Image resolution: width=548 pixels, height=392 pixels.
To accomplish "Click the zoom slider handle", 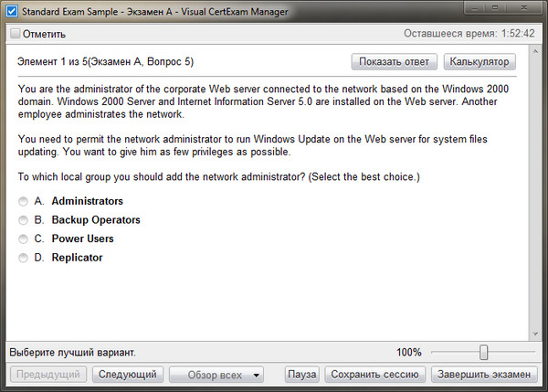I will point(483,353).
